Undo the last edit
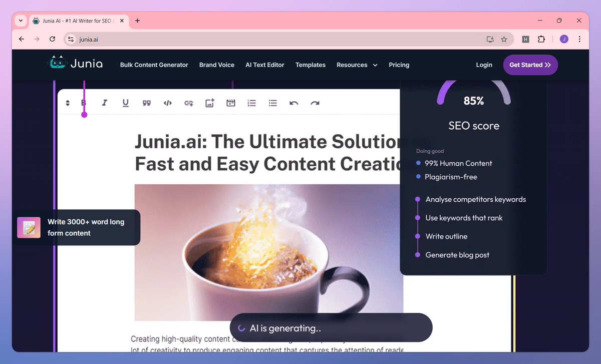Image resolution: width=601 pixels, height=364 pixels. tap(294, 103)
